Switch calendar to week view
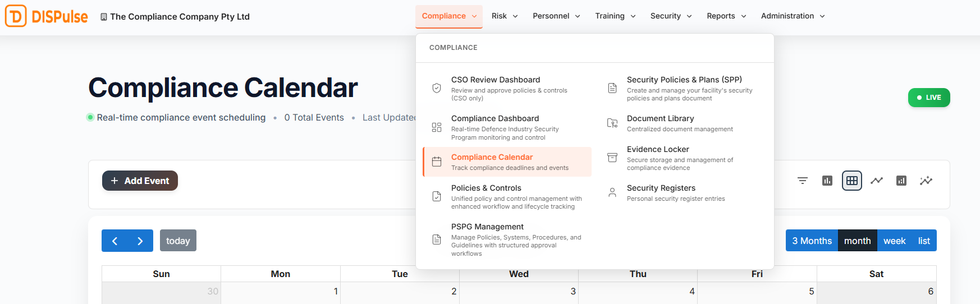Screen dimensions: 980x304 tap(894, 241)
